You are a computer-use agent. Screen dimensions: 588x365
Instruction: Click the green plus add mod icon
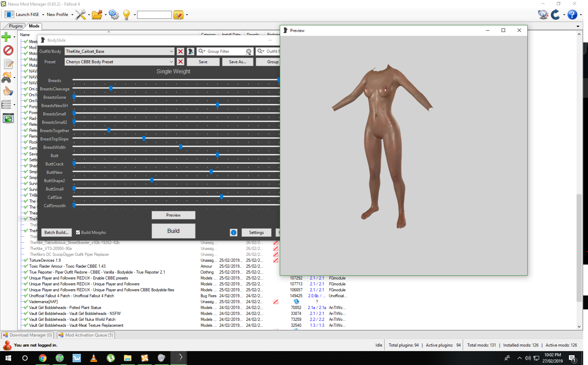[x=6, y=36]
